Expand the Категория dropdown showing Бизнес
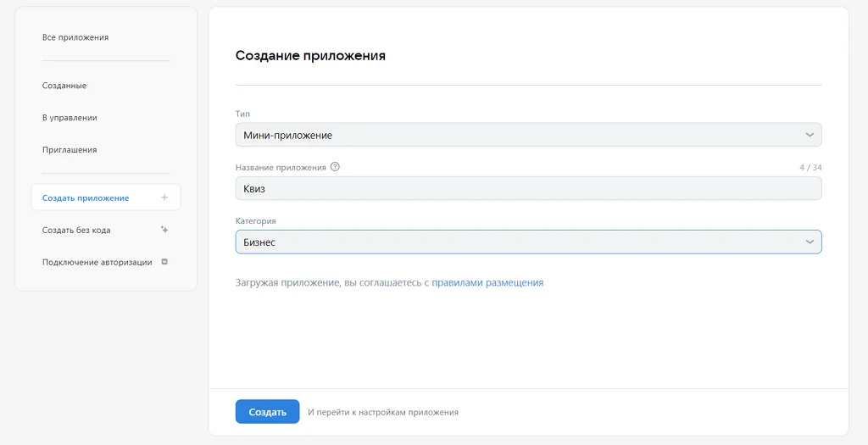Viewport: 868px width, 445px height. tap(528, 242)
